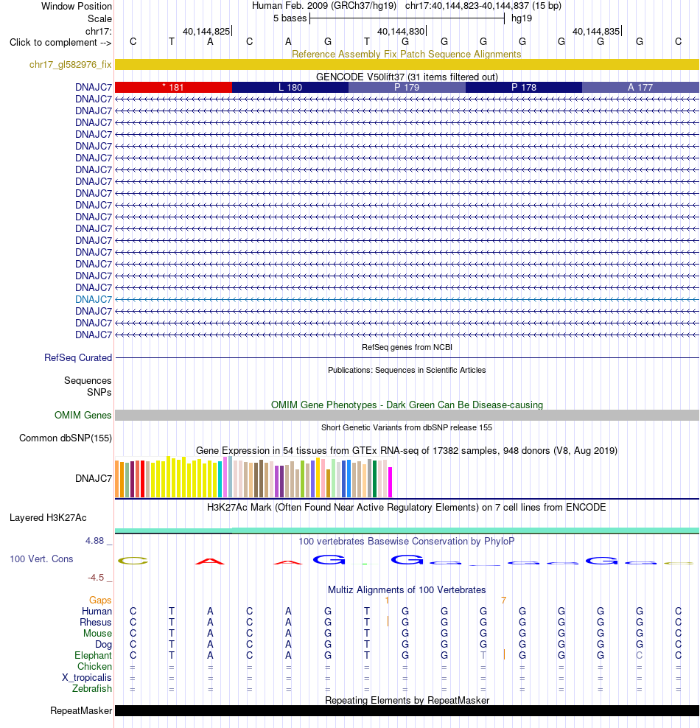Click the black RepeatMasker bar
This screenshot has width=700, height=728.
(x=407, y=711)
